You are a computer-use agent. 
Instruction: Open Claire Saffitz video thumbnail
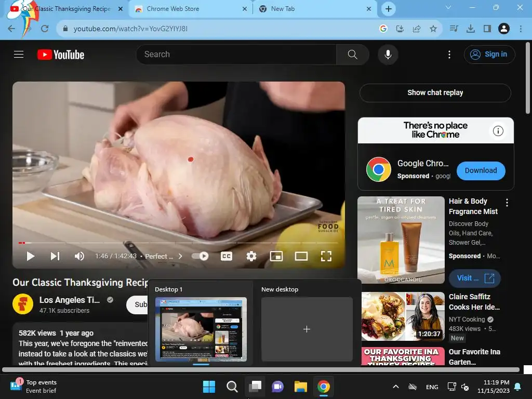(403, 316)
